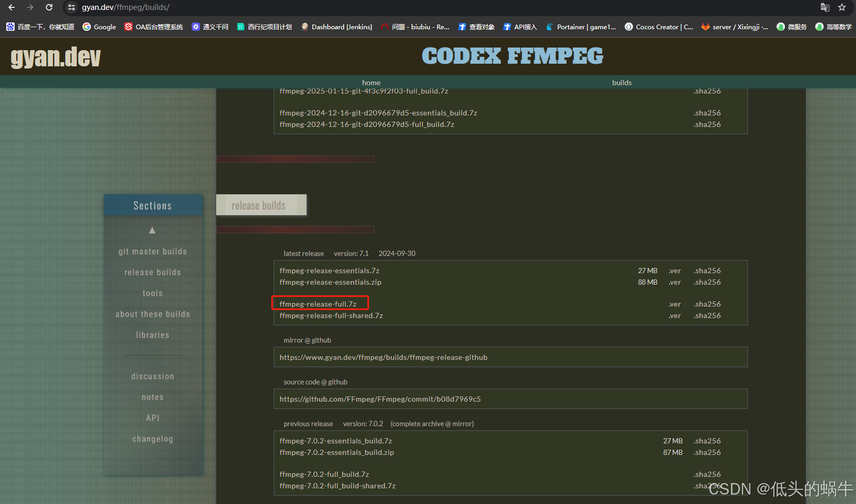Open .sha256 for ffmpeg-7.0.2-essentials_build.7z
856x504 pixels.
pyautogui.click(x=708, y=441)
